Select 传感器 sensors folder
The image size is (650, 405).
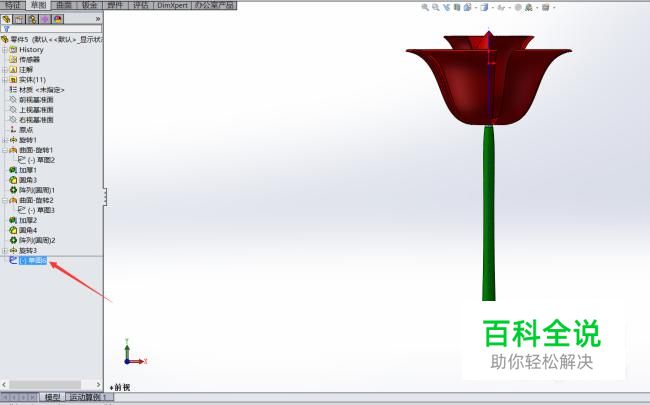(x=24, y=59)
